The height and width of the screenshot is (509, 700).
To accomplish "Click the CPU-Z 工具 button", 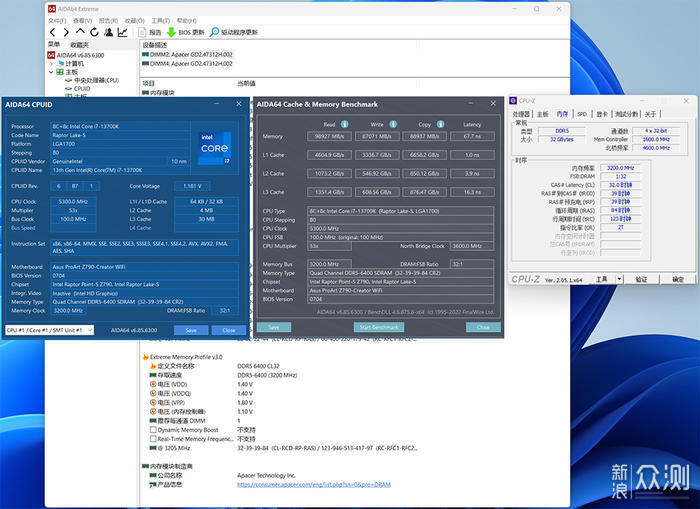I will click(601, 279).
